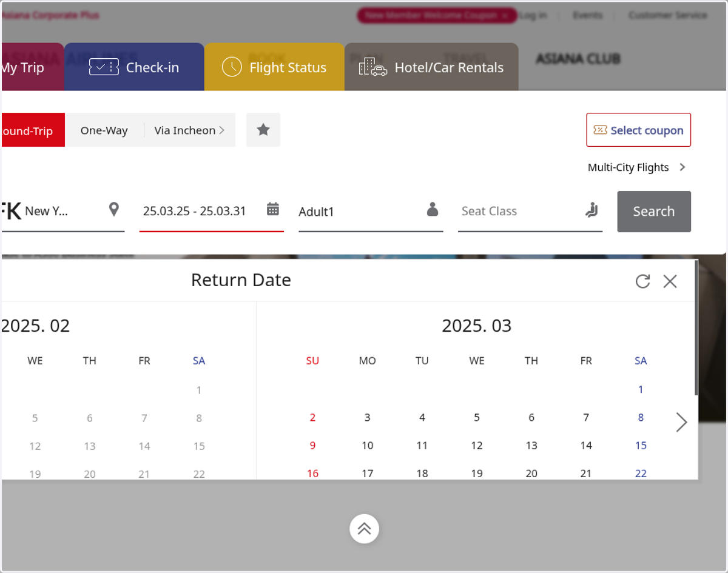Click the seat class seat icon
This screenshot has width=728, height=573.
[x=591, y=210]
